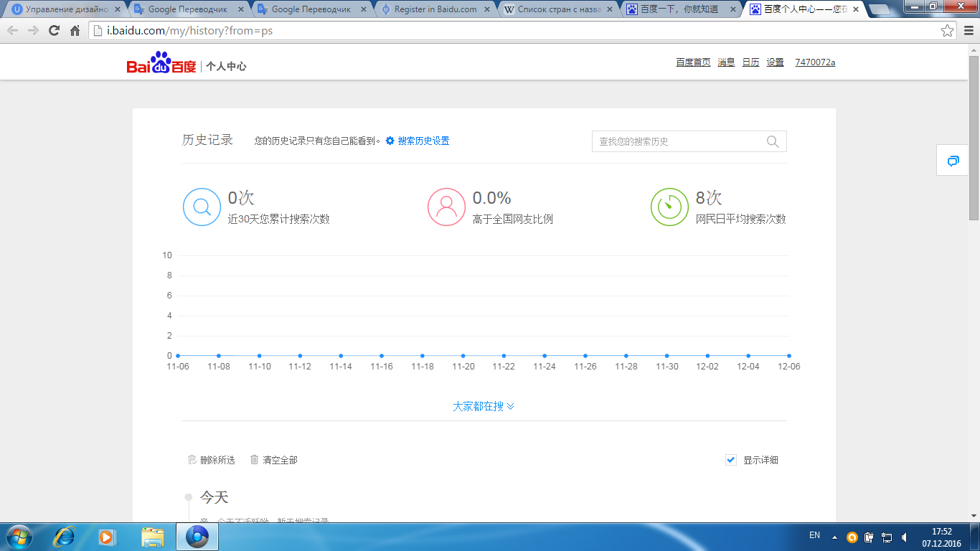Open the 设置 settings link

pyautogui.click(x=775, y=62)
